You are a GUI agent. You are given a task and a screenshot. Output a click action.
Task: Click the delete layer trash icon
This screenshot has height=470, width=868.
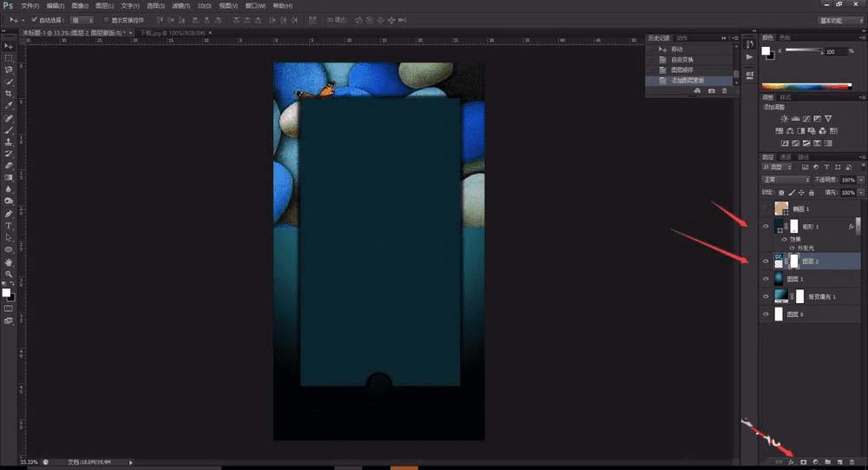852,461
